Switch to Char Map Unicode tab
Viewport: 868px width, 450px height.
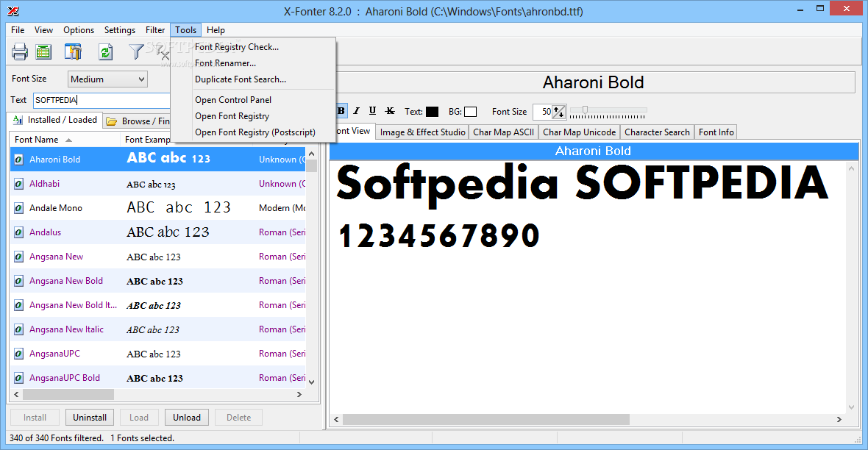pyautogui.click(x=579, y=132)
